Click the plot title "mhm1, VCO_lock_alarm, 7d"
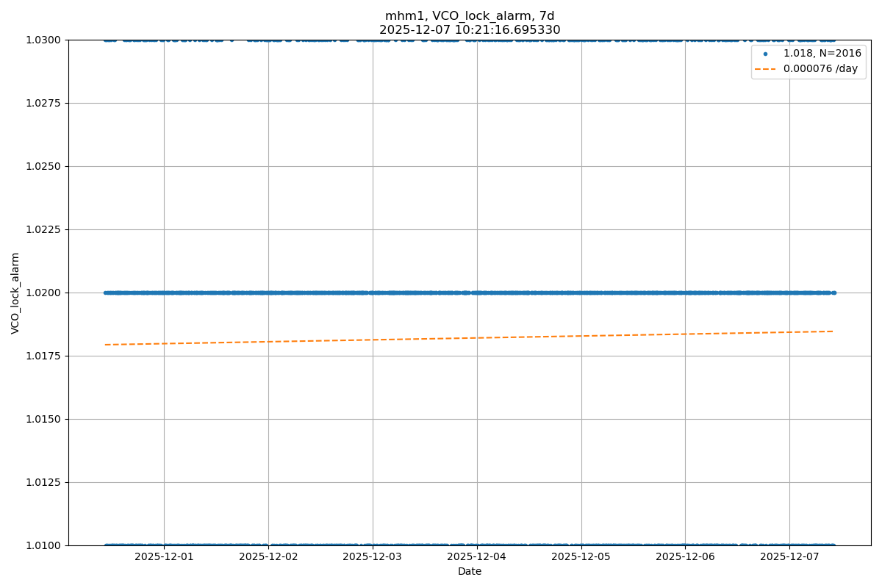This screenshot has height=588, width=882. click(x=470, y=16)
